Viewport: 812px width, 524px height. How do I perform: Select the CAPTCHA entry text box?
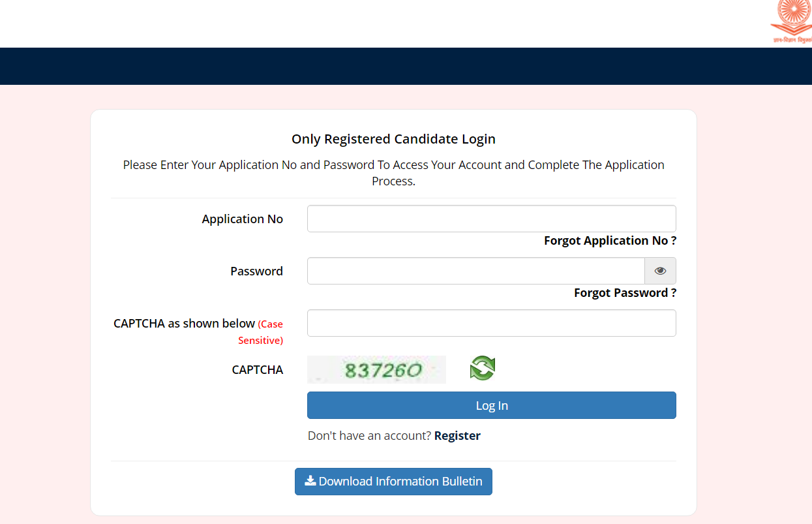point(491,323)
